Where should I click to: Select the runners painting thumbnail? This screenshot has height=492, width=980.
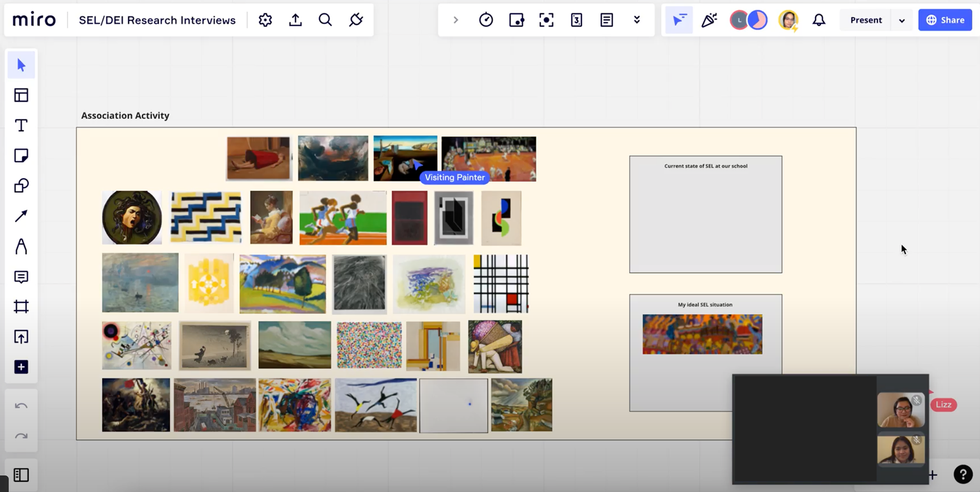343,218
